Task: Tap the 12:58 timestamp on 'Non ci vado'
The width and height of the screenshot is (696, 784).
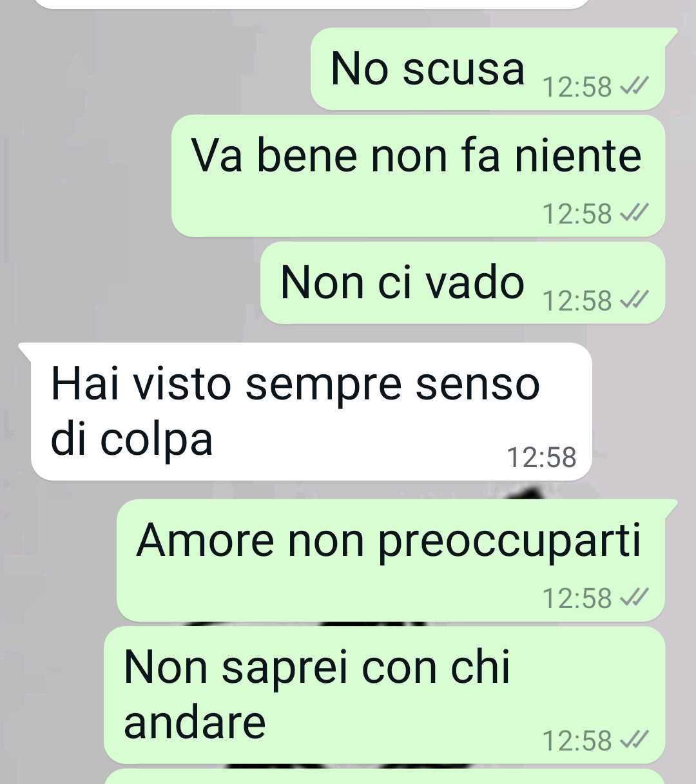Action: click(x=577, y=301)
